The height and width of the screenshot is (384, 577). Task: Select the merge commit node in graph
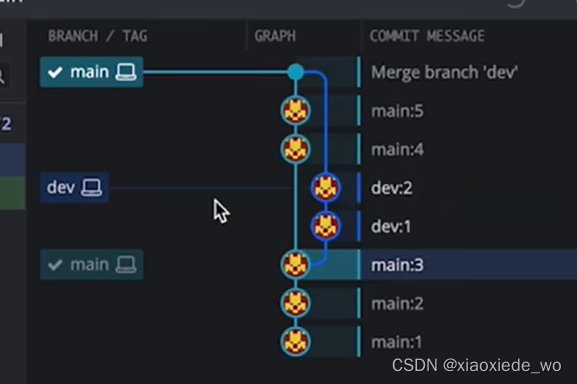(295, 72)
